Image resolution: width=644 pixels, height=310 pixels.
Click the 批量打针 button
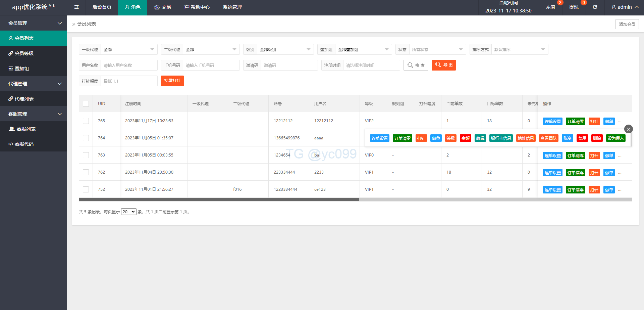[x=172, y=81]
